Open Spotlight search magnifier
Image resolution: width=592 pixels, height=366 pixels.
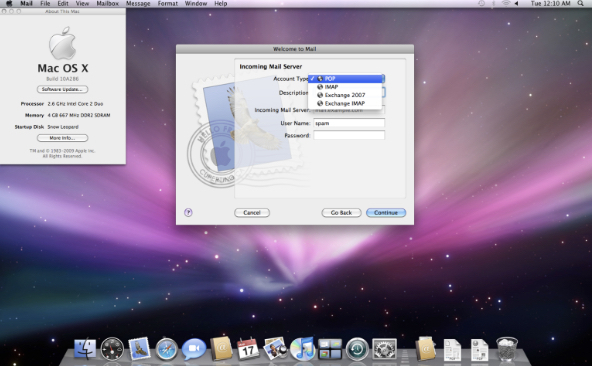[x=581, y=3]
